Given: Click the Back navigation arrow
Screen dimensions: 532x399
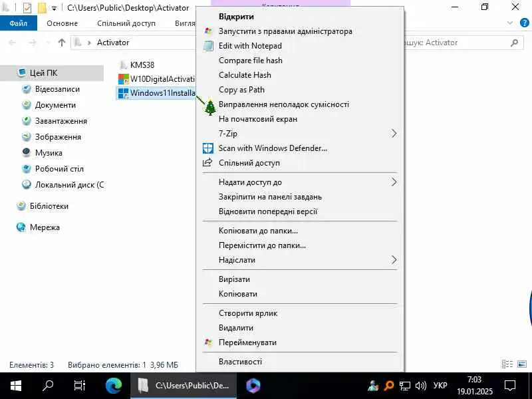Looking at the screenshot, I should tap(13, 43).
